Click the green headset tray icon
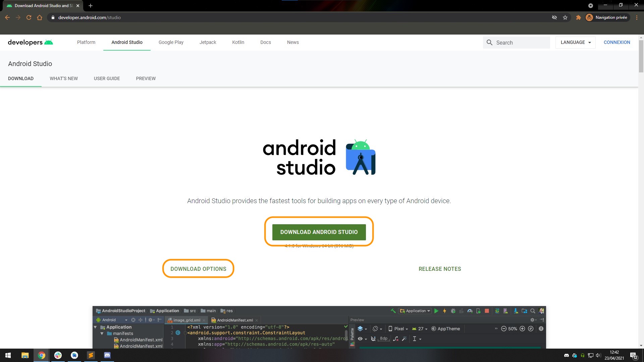 coord(583,355)
